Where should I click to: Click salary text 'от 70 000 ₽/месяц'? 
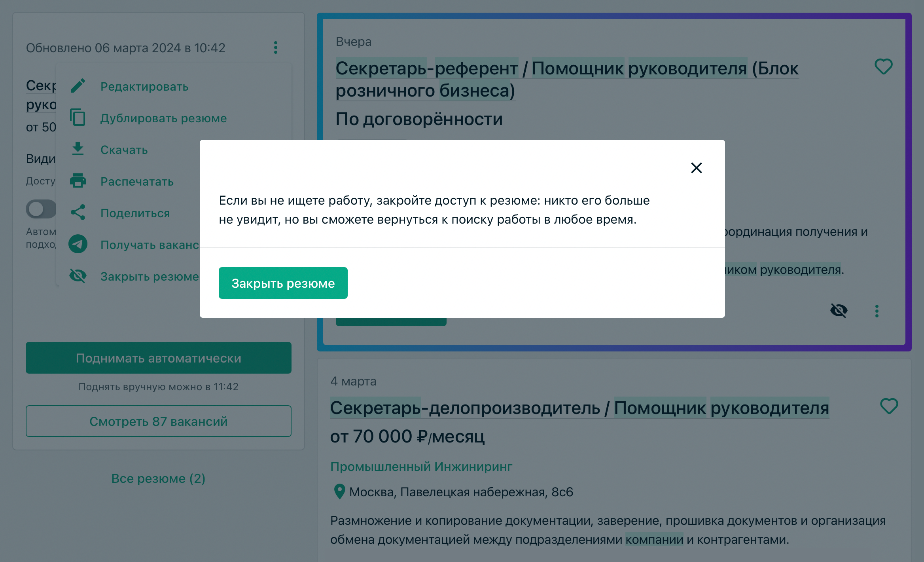click(x=407, y=437)
